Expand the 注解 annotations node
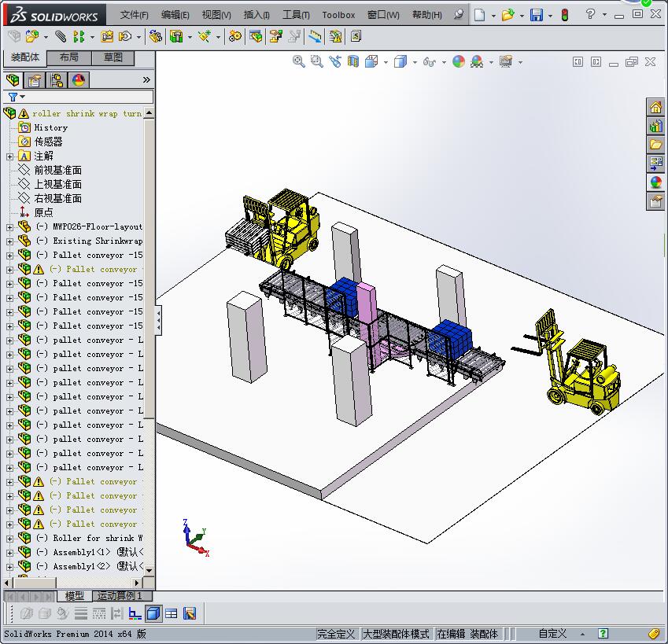 (9, 156)
